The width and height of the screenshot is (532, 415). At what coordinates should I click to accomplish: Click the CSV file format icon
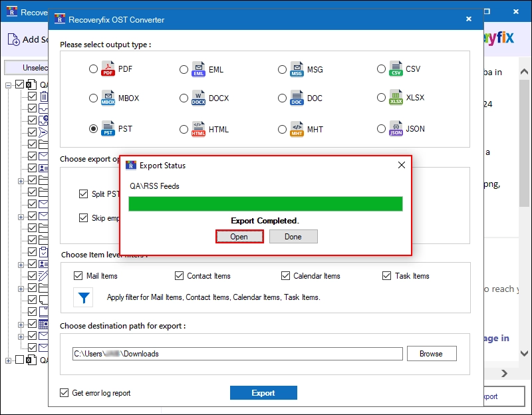396,69
